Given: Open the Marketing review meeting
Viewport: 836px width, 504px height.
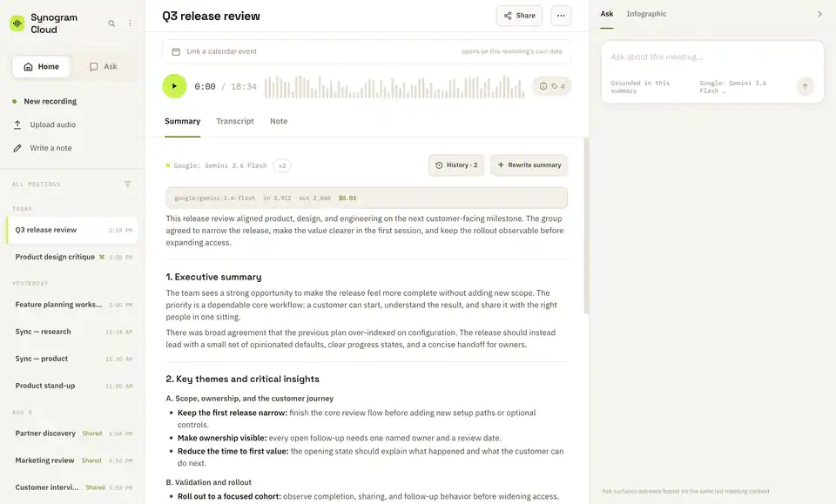Looking at the screenshot, I should (72, 460).
